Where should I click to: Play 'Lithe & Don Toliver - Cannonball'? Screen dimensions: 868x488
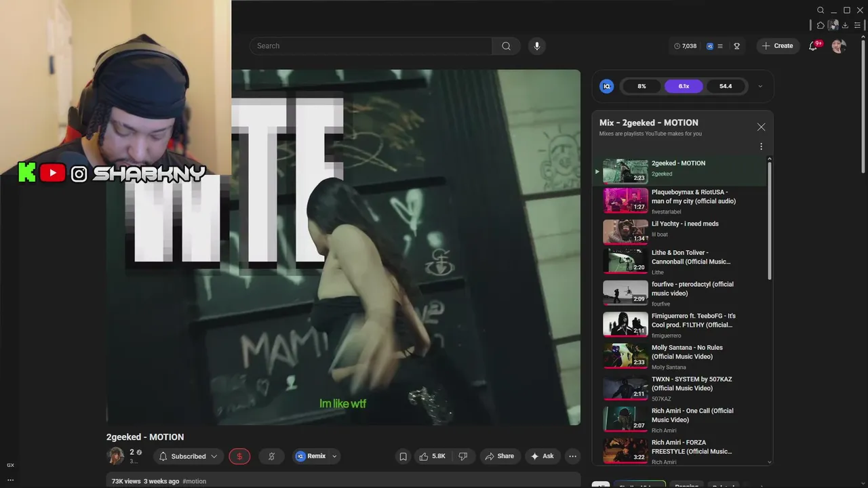click(680, 262)
